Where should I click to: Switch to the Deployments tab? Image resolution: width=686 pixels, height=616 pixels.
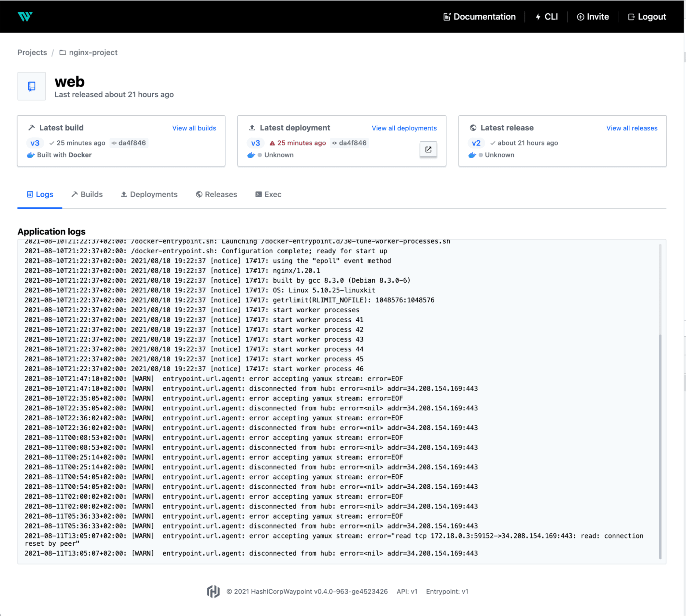point(149,194)
